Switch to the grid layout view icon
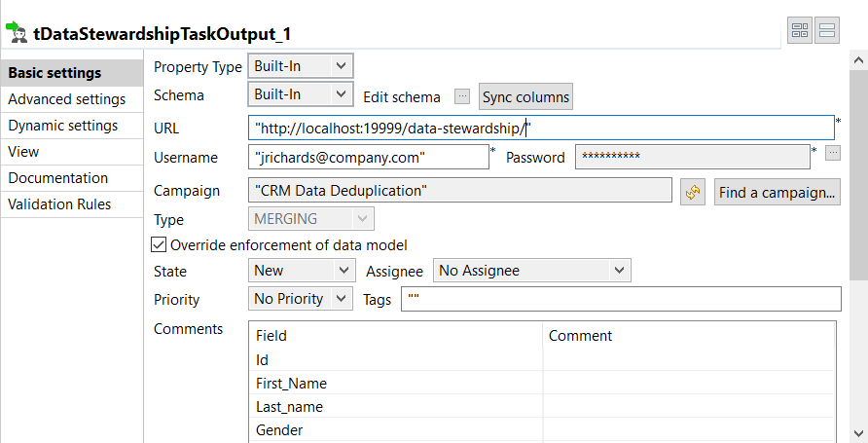 800,31
